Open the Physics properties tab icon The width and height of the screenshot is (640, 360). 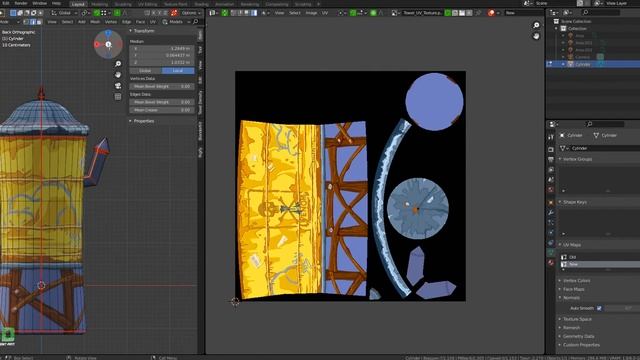[x=551, y=232]
